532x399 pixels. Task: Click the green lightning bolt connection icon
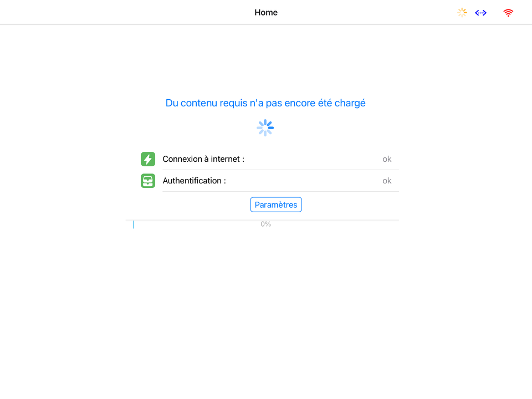[x=148, y=159]
